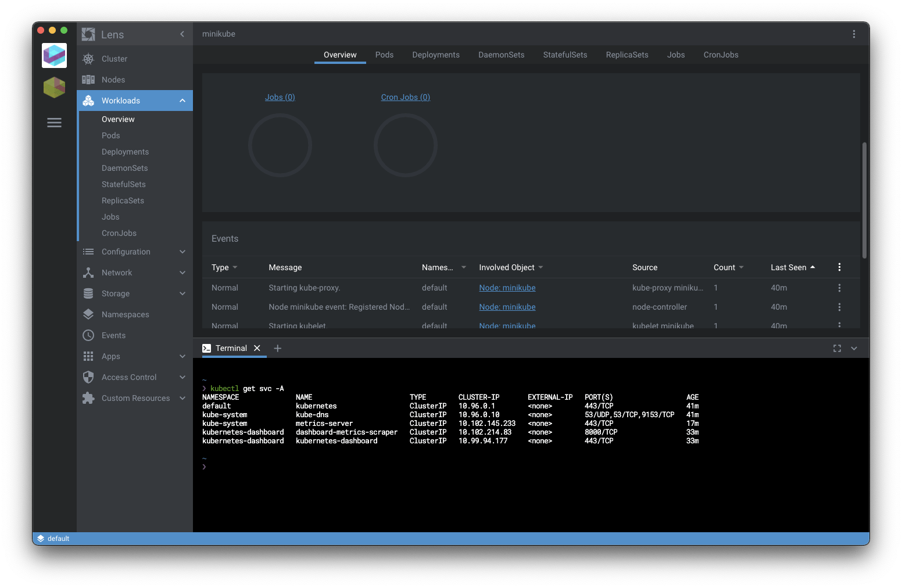Viewport: 902px width, 588px height.
Task: Switch to the DaemonSets tab
Action: pos(502,55)
